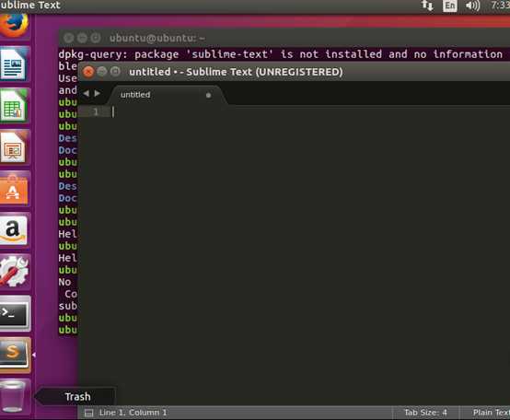
Task: Open the network connections indicator
Action: tap(427, 6)
